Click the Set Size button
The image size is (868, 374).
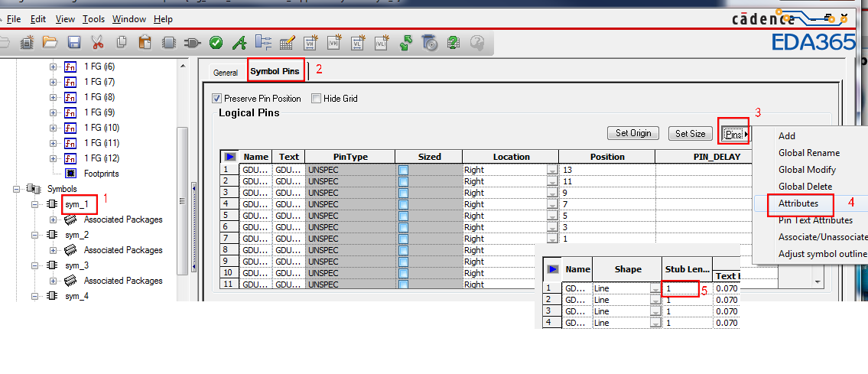click(x=691, y=133)
